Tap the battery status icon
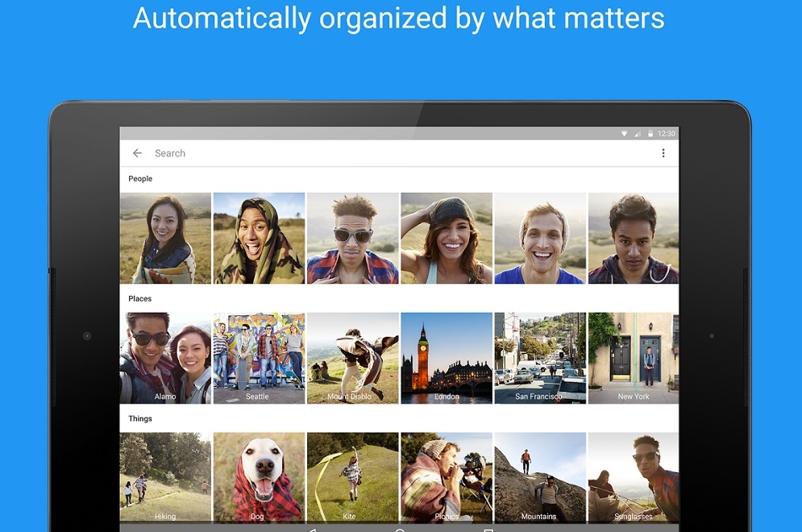The height and width of the screenshot is (532, 802). [x=650, y=134]
